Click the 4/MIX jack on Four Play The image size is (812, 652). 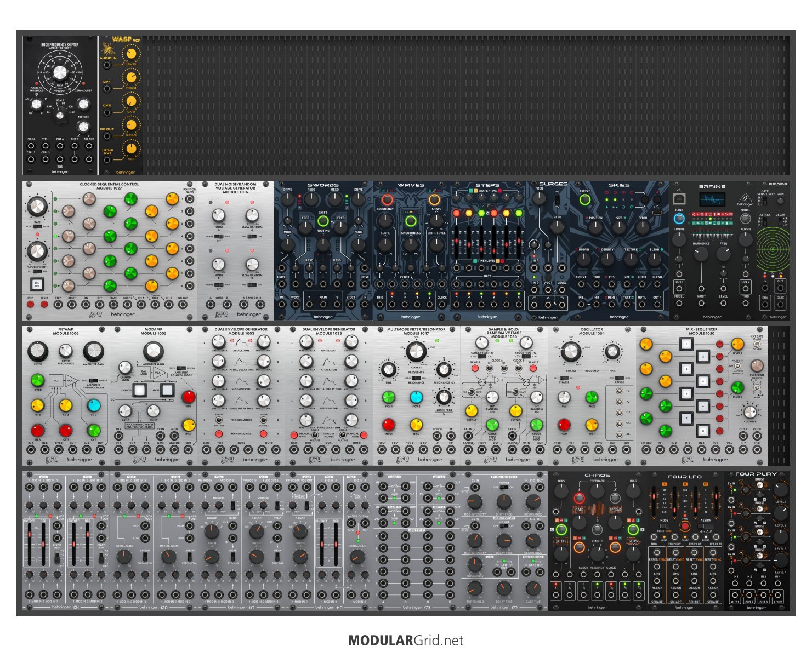point(777,595)
